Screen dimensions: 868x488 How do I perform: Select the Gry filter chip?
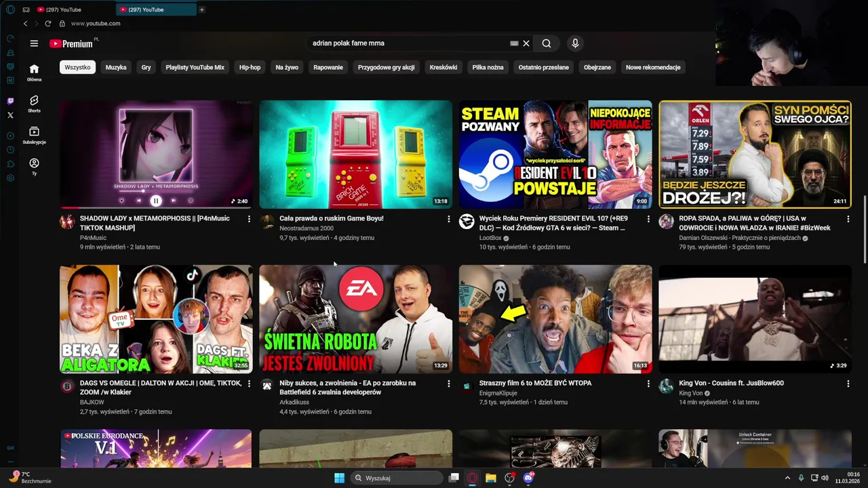(146, 67)
